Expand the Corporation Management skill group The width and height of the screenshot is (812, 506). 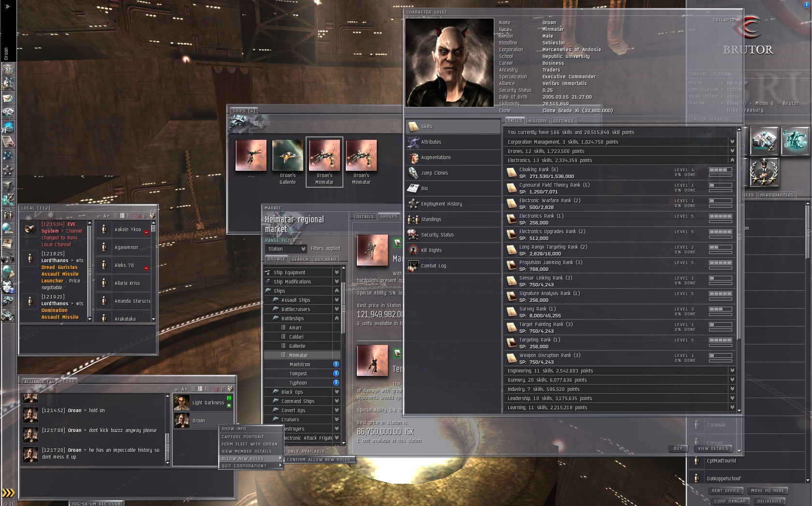pyautogui.click(x=732, y=142)
